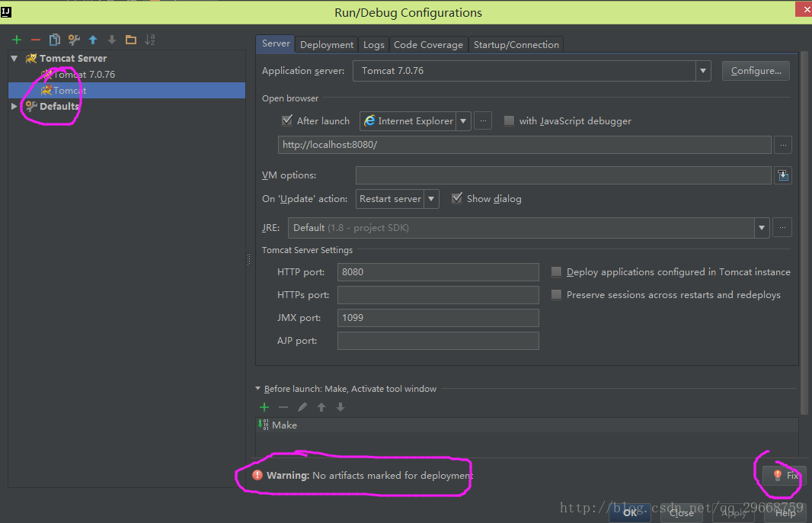Viewport: 812px width, 523px height.
Task: Open the Code Coverage tab
Action: pyautogui.click(x=428, y=44)
